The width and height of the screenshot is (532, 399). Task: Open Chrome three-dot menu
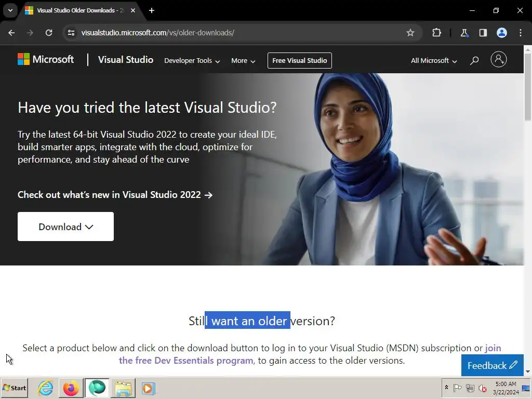click(x=521, y=33)
